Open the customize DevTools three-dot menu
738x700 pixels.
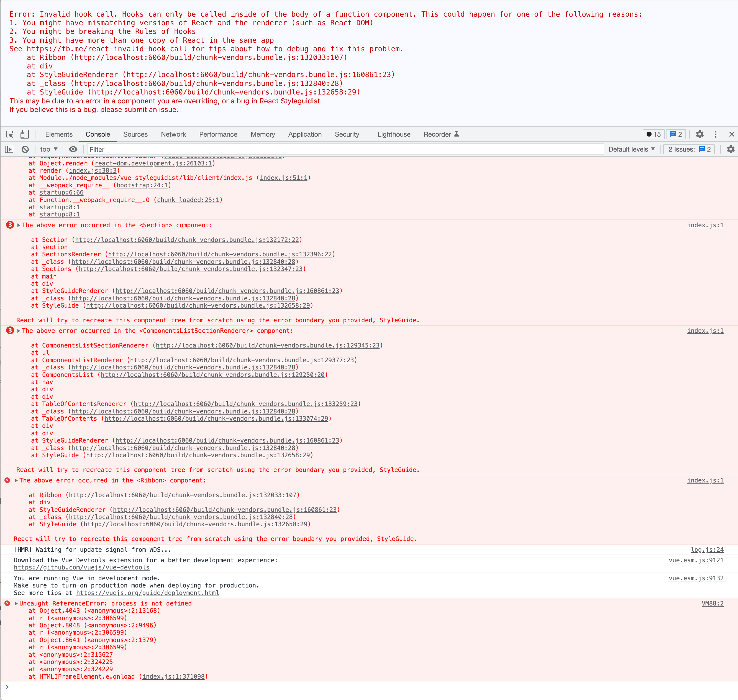pos(715,134)
